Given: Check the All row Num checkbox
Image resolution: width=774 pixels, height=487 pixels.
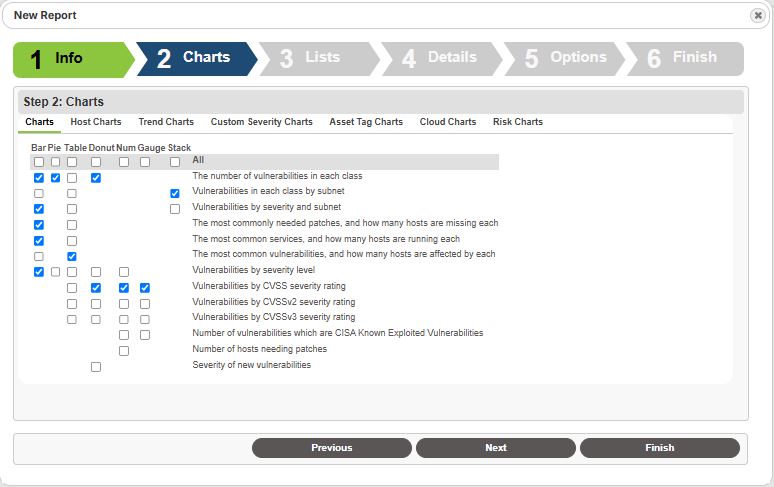Looking at the screenshot, I should tap(124, 162).
